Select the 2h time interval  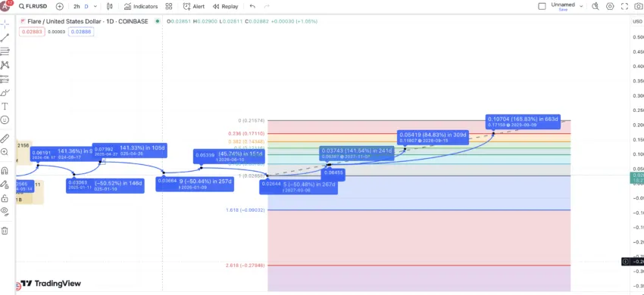(77, 7)
